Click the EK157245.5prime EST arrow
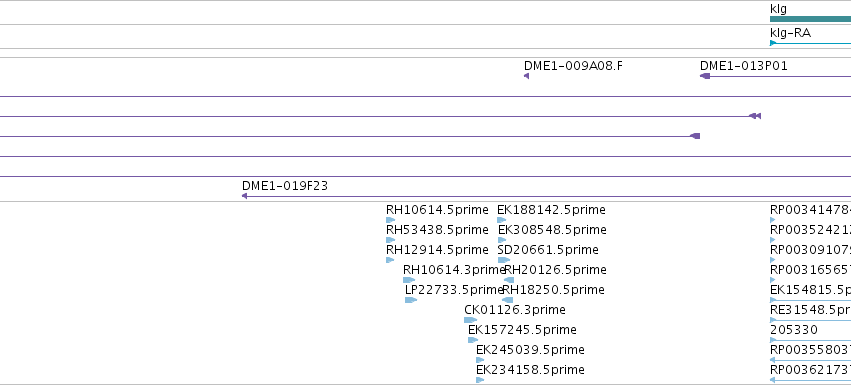 [x=473, y=340]
